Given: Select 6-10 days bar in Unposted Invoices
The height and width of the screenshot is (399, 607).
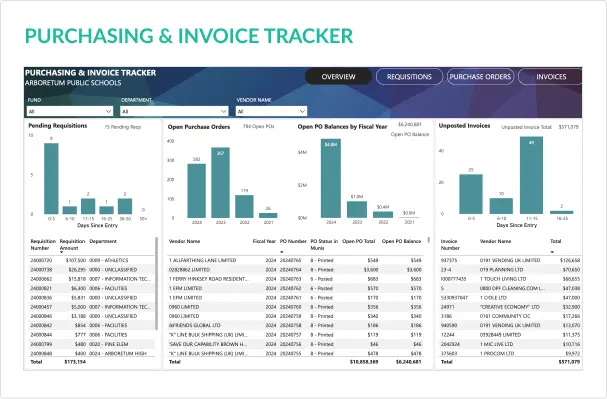Looking at the screenshot, I should coord(501,206).
